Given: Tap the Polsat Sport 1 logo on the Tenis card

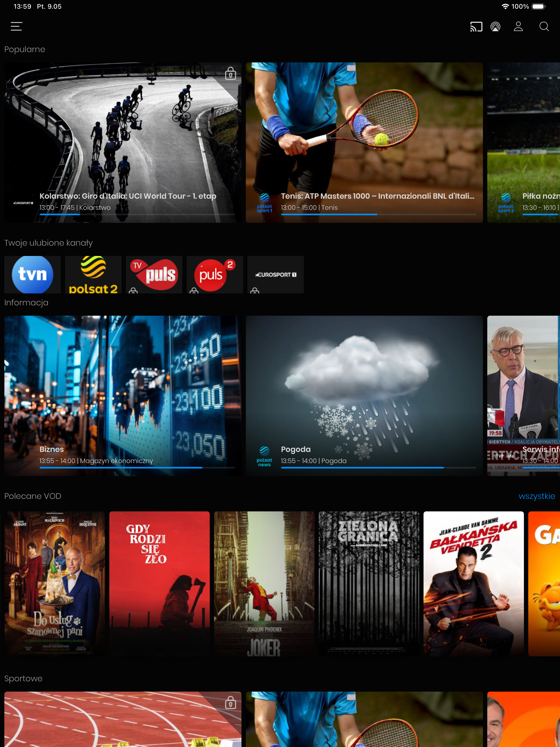Looking at the screenshot, I should coord(264,202).
